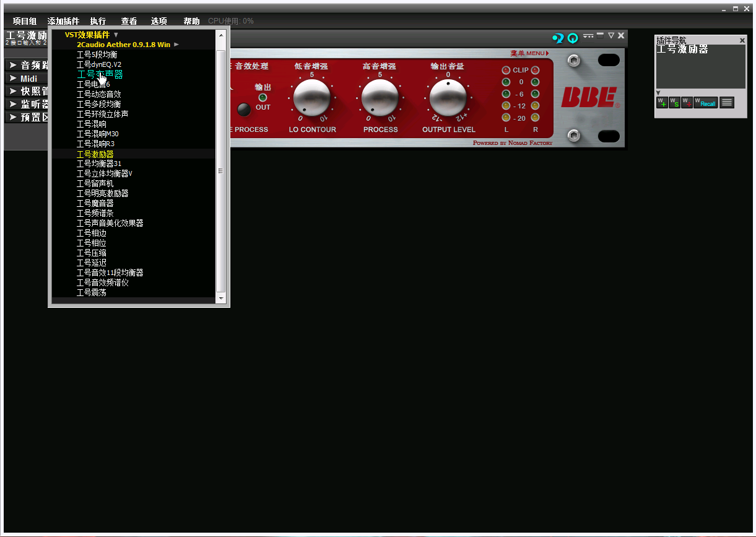Click the downward triangle plugin menu icon
The width and height of the screenshot is (756, 537).
tap(610, 35)
